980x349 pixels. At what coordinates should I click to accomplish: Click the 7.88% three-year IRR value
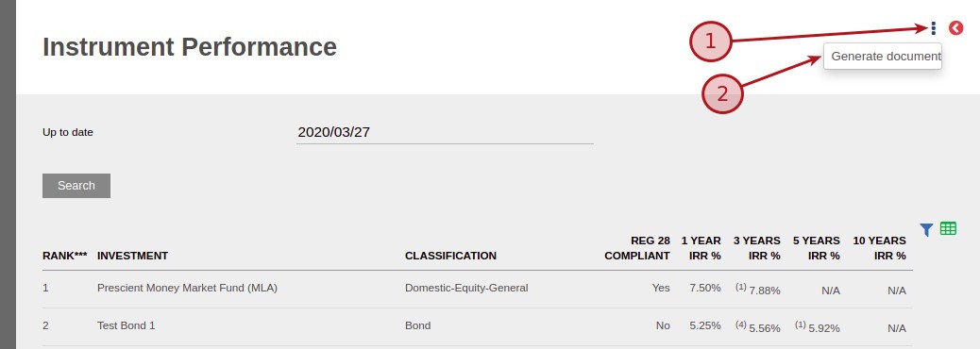tap(765, 290)
